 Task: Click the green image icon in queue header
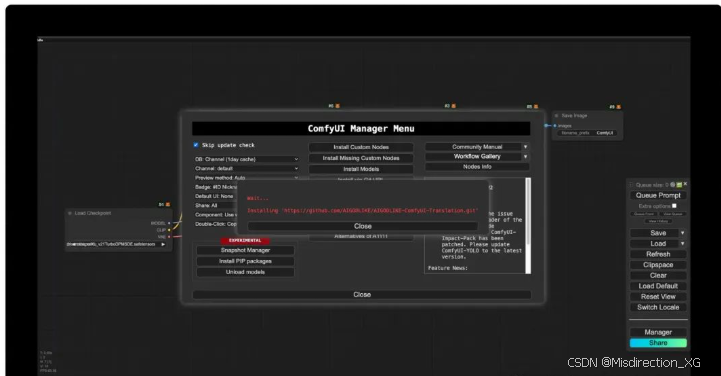pyautogui.click(x=679, y=185)
